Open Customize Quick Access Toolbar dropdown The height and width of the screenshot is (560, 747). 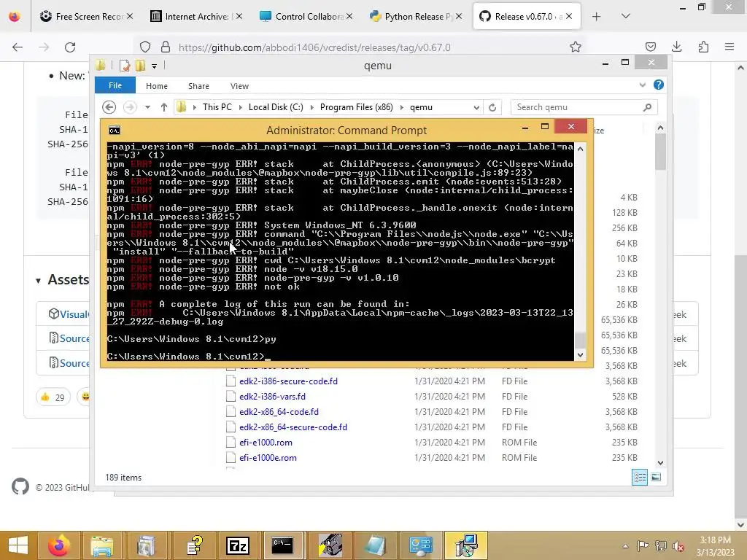[x=155, y=66]
